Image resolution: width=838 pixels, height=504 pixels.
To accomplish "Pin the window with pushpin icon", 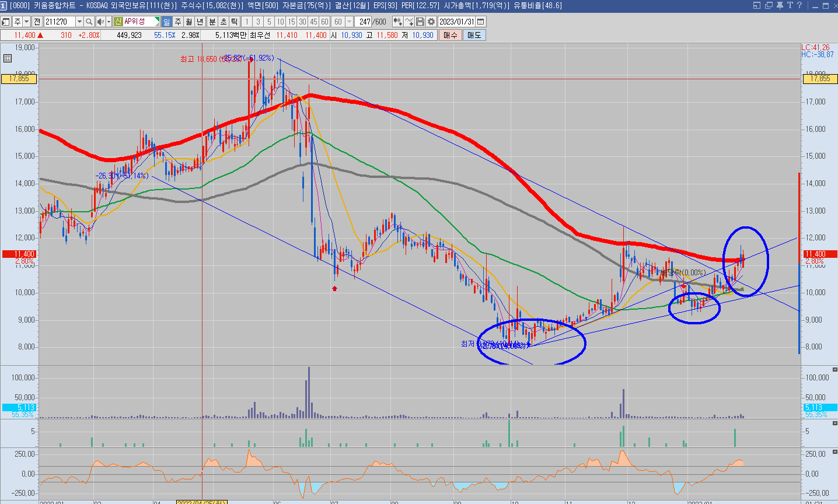I will [x=780, y=5].
